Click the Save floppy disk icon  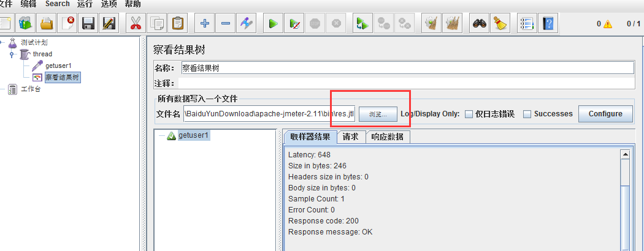[x=88, y=24]
